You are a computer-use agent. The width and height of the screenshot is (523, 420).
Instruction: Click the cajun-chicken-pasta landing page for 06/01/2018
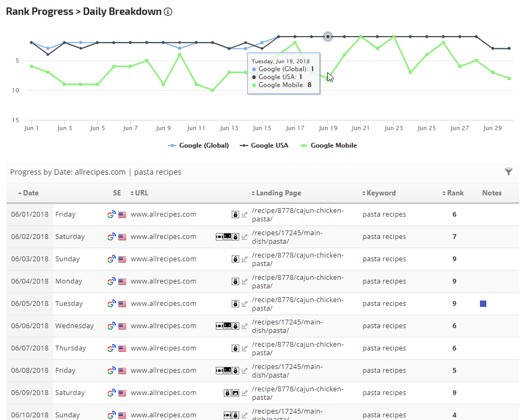[x=298, y=215]
